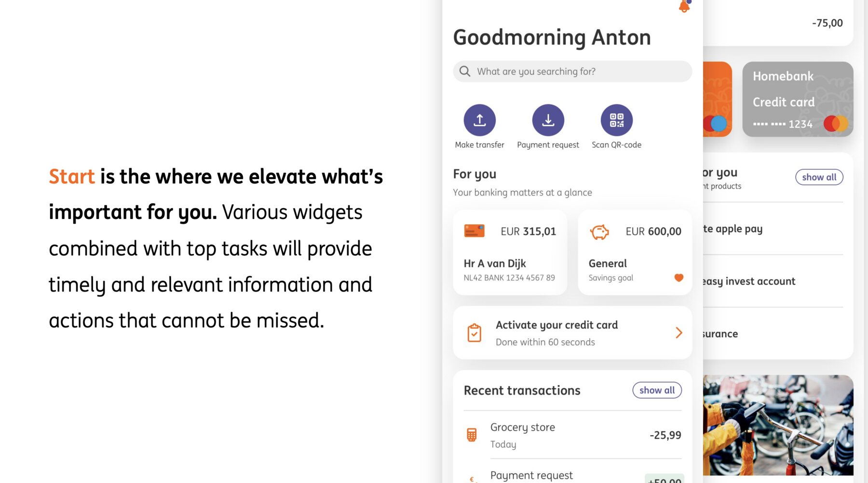
Task: Click the EUR 315,01 balance
Action: pos(528,232)
